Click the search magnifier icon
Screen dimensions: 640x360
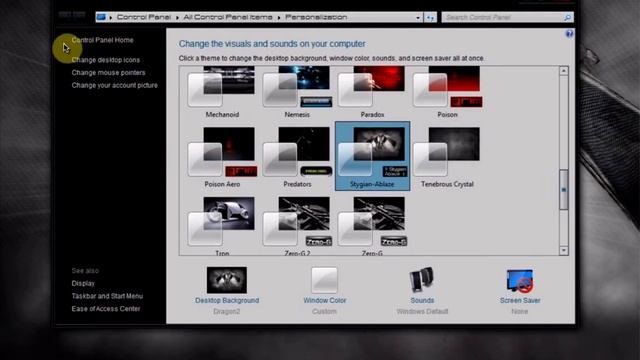tap(567, 17)
